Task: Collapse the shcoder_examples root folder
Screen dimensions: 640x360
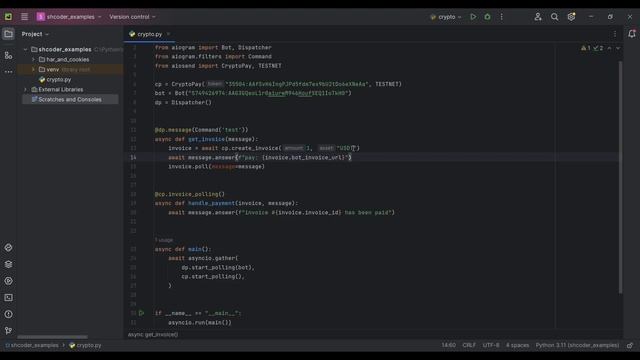Action: tap(25, 49)
